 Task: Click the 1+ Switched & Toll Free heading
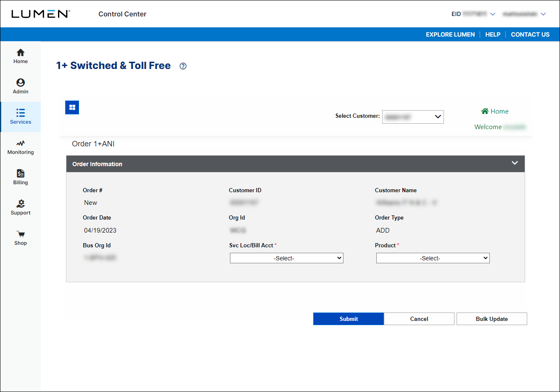pos(114,66)
